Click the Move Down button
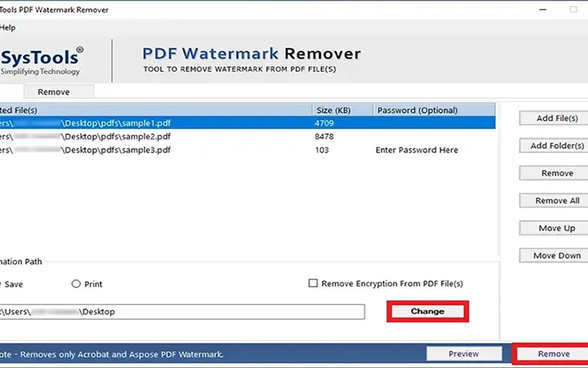Image resolution: width=588 pixels, height=368 pixels. click(x=555, y=255)
